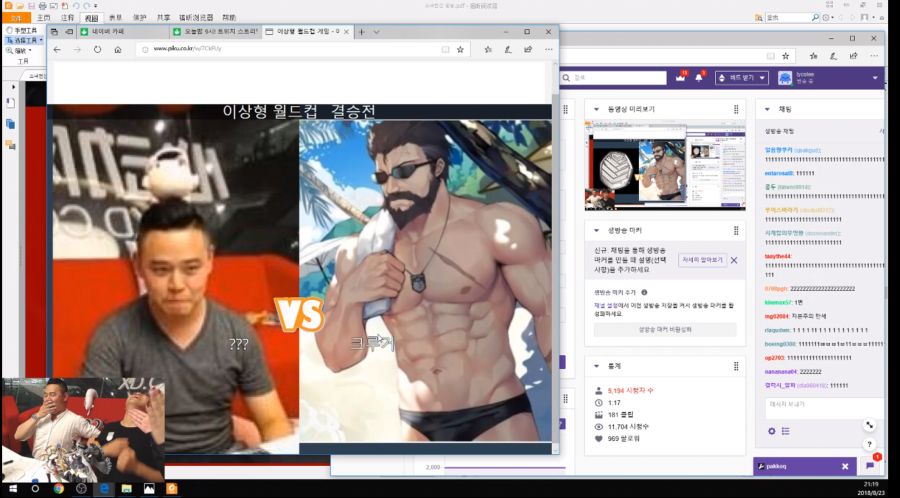Open front browser more-options menu
This screenshot has width=900, height=498.
pyautogui.click(x=549, y=50)
